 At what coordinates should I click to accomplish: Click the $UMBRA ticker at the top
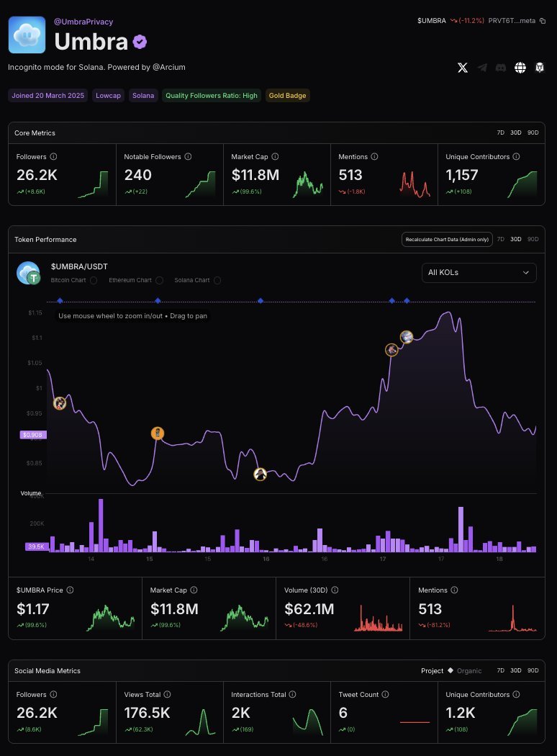(432, 21)
